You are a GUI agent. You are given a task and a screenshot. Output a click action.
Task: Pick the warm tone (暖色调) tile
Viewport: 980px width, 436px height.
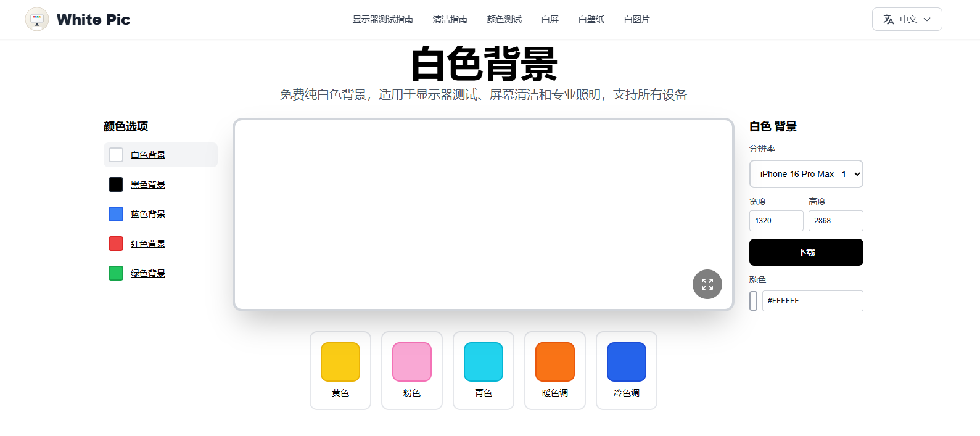[554, 370]
